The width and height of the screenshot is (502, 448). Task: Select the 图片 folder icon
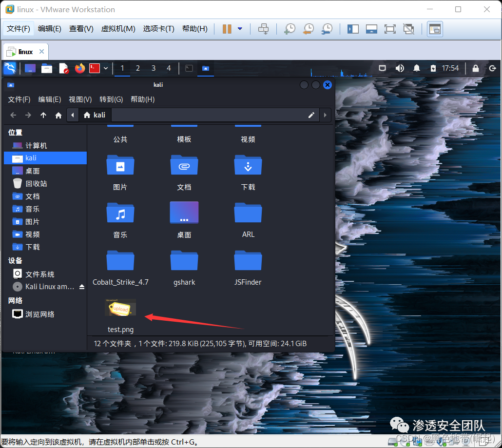[120, 165]
